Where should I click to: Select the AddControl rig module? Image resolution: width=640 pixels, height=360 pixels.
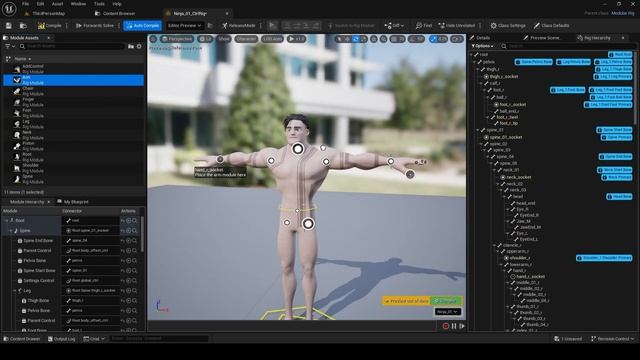click(x=73, y=69)
